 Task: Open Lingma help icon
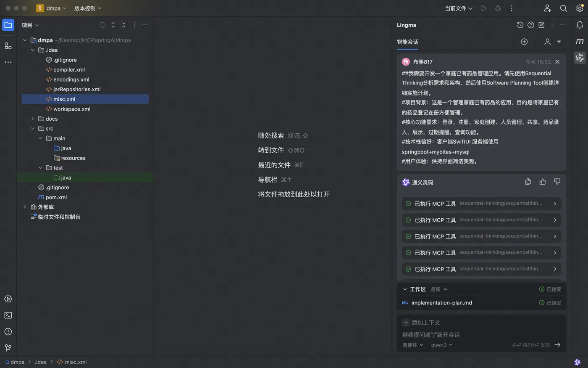531,25
